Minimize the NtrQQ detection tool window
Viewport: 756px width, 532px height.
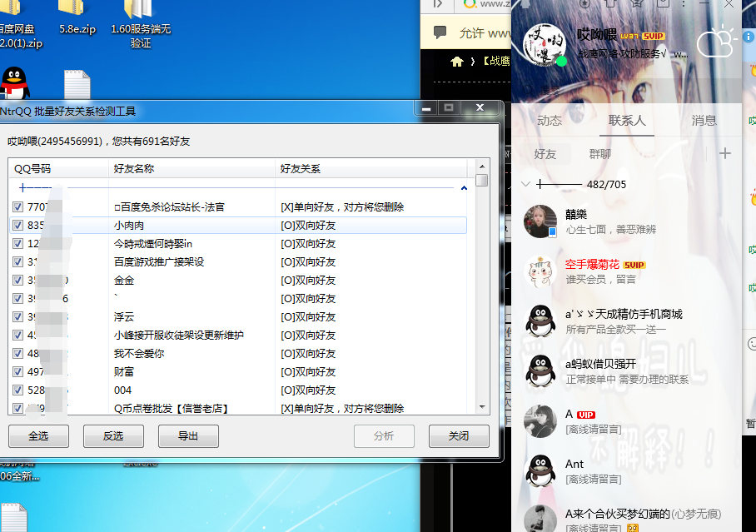(x=426, y=108)
